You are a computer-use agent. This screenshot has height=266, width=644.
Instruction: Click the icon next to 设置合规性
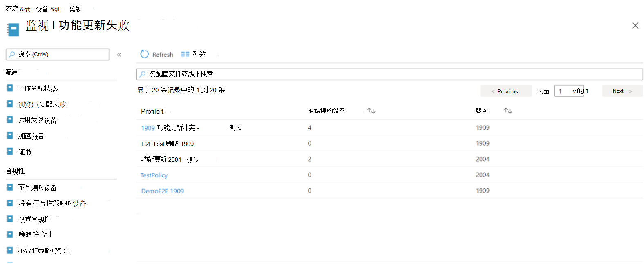pos(10,219)
